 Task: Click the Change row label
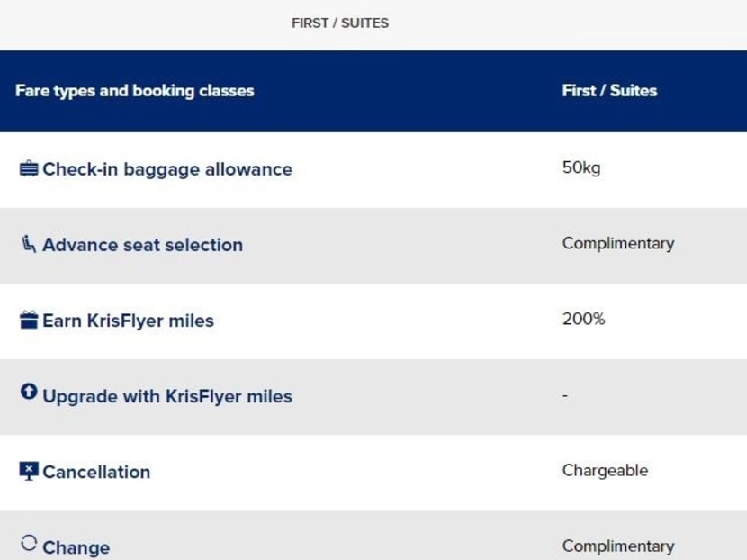[76, 547]
